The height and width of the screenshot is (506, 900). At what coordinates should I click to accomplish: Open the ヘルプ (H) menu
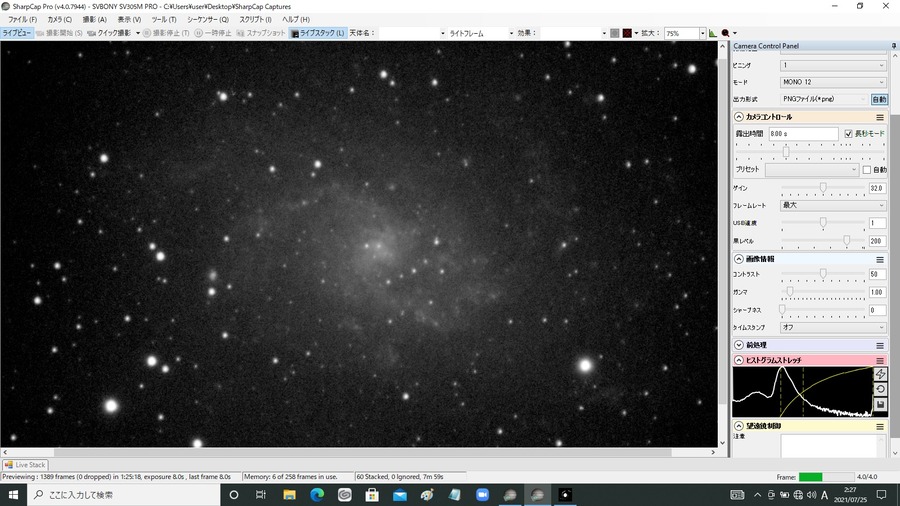296,20
